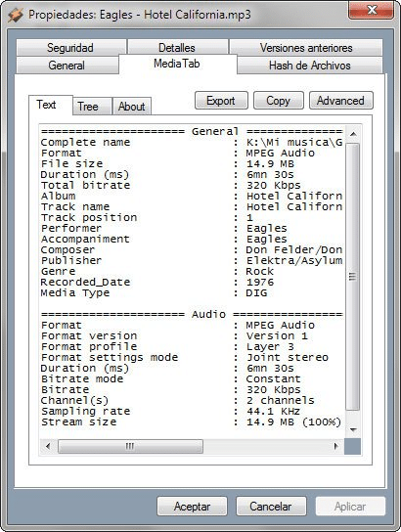Click the '44.1 KHz' value
This screenshot has height=532, width=401.
pyautogui.click(x=274, y=411)
